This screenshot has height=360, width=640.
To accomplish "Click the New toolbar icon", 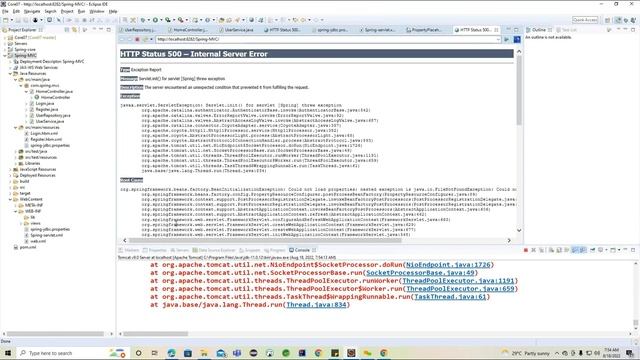I will pos(6,20).
